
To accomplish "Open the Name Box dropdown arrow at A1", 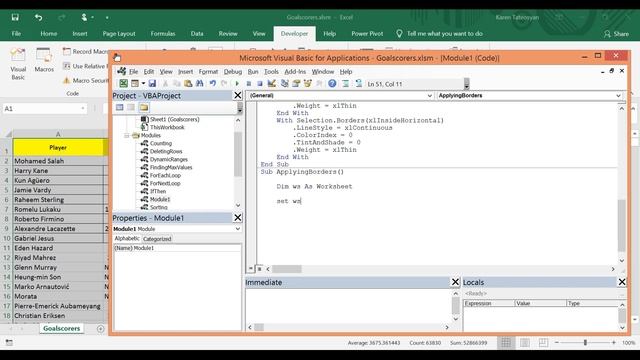I will coord(83,109).
